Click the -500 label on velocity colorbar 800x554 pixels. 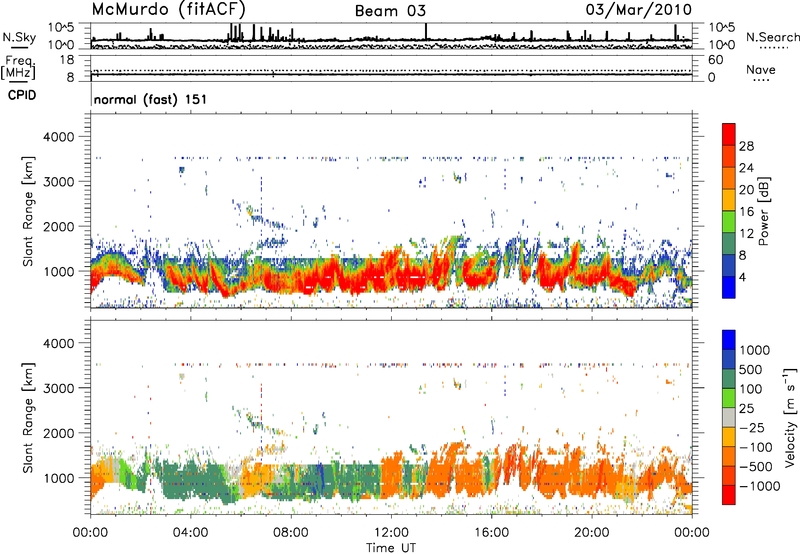click(756, 467)
